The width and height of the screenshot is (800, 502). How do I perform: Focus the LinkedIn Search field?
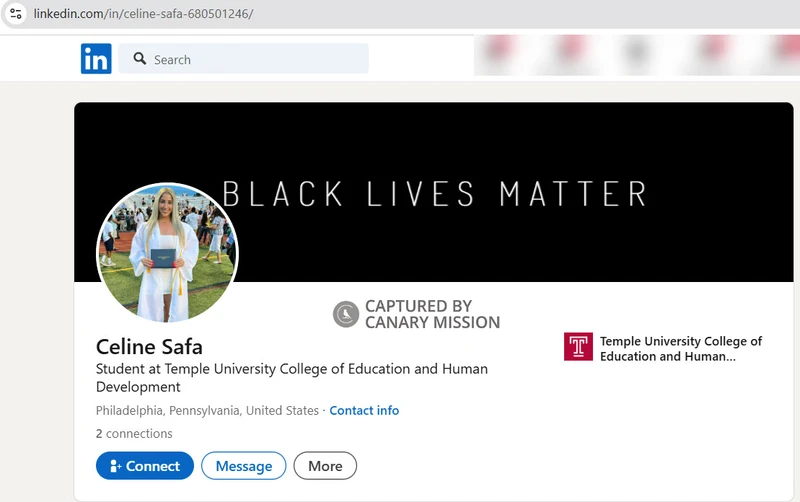243,59
